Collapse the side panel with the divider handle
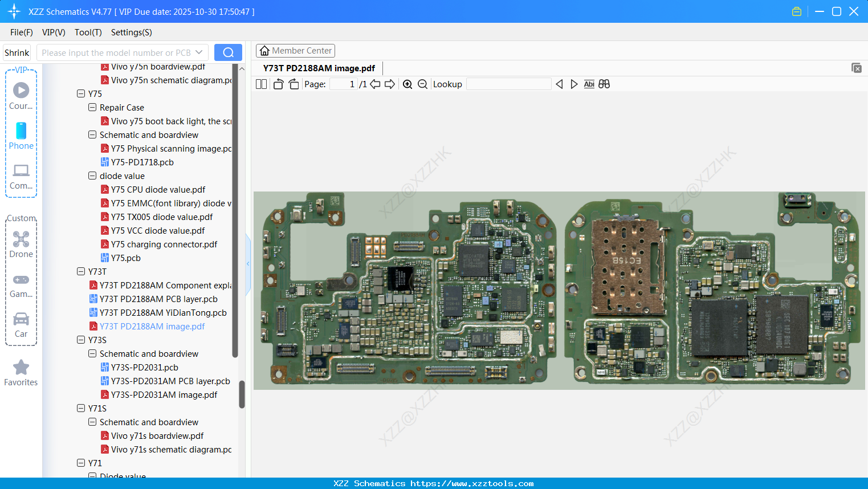Viewport: 868px width, 489px height. pos(248,264)
